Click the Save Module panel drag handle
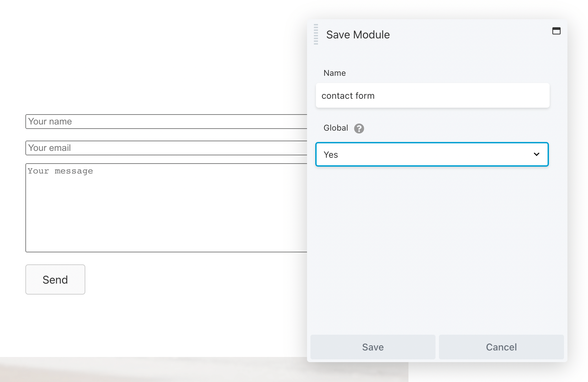 tap(316, 34)
